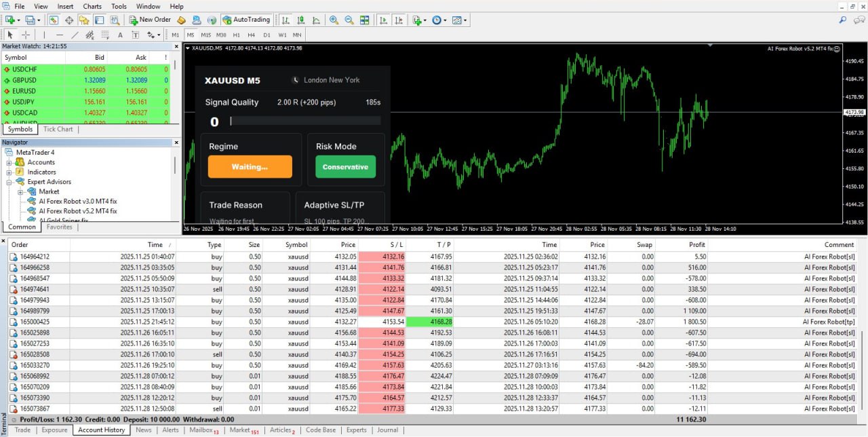Click the Signal Quality progress bar

[x=305, y=121]
